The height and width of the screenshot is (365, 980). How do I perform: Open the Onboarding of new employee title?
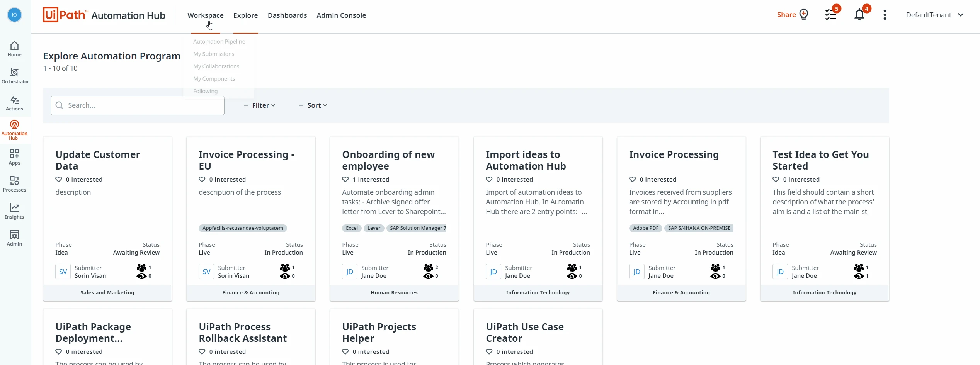[388, 160]
